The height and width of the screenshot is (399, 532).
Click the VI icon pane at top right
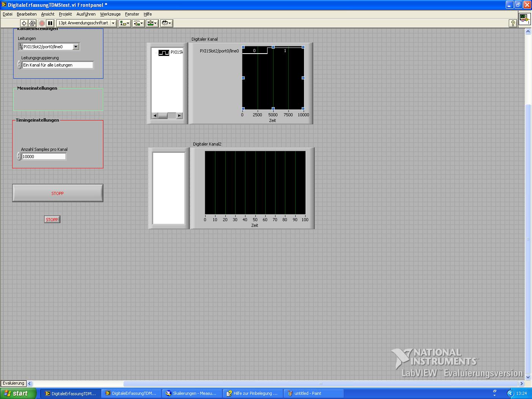click(525, 19)
